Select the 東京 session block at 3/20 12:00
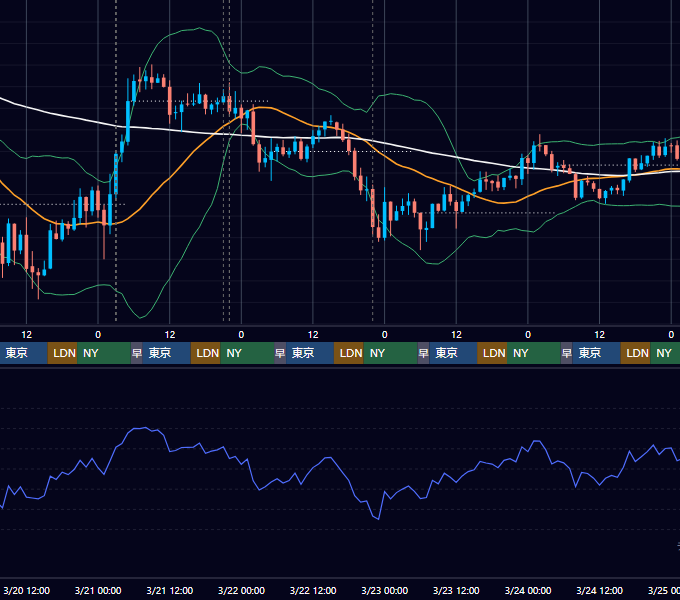Image resolution: width=680 pixels, height=600 pixels. [x=23, y=353]
